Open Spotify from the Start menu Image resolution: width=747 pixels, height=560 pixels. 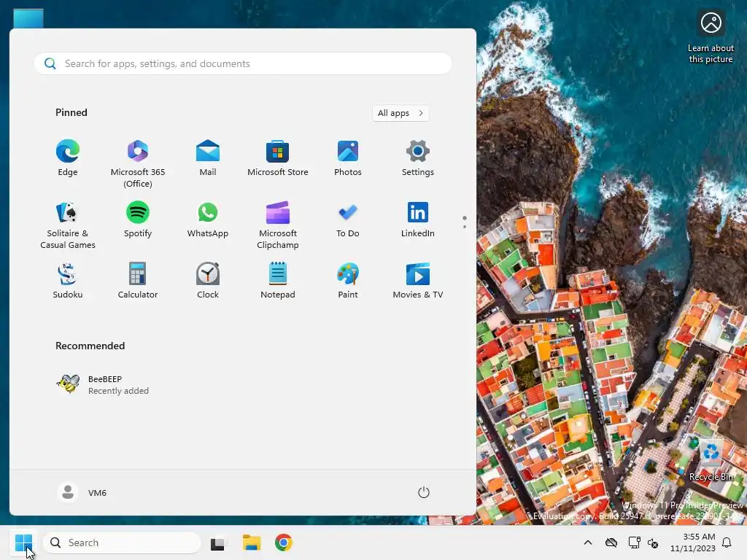[138, 220]
